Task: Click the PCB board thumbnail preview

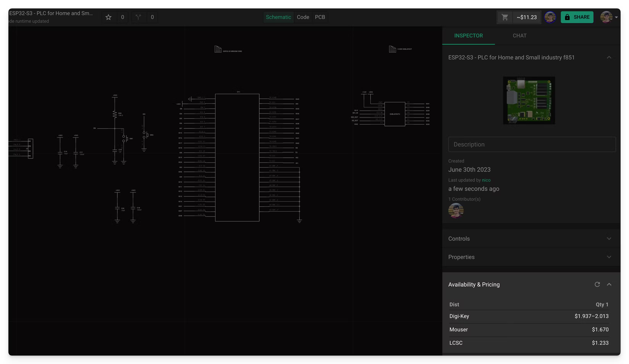Action: point(529,100)
